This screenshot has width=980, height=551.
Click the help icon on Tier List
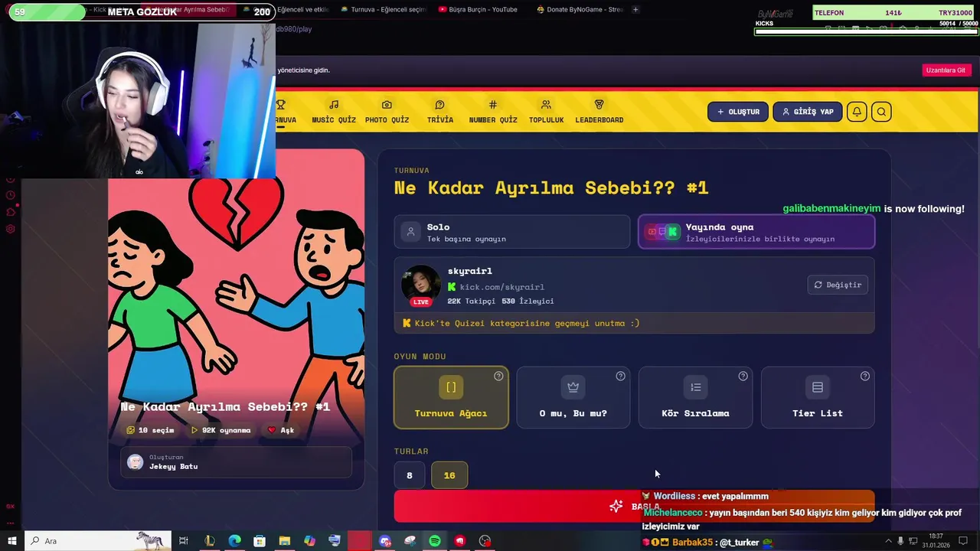point(865,376)
